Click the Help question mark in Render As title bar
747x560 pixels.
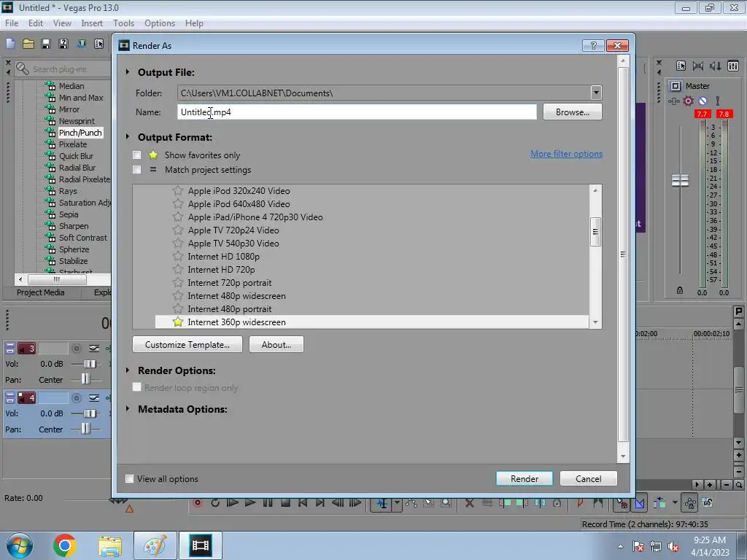594,45
